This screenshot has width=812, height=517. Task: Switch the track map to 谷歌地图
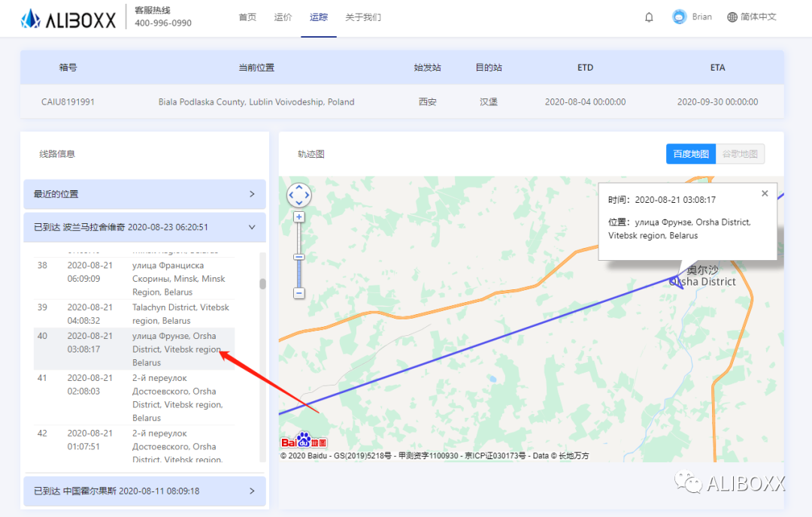click(x=740, y=154)
